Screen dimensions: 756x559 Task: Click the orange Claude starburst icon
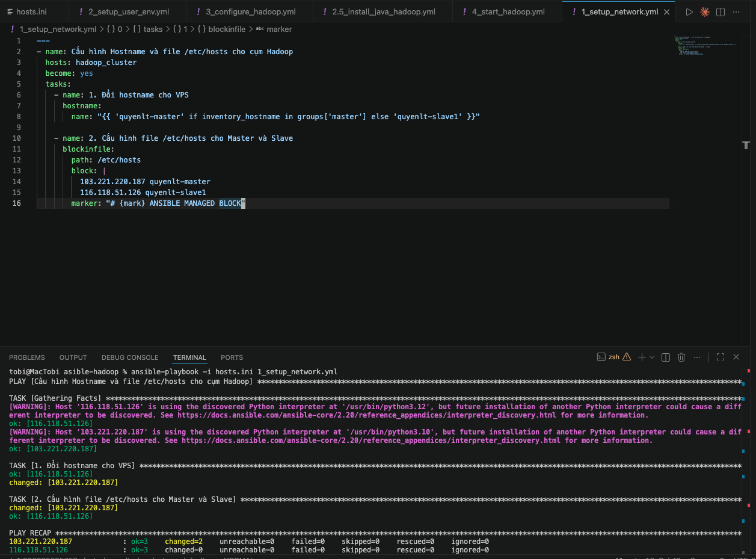click(705, 12)
